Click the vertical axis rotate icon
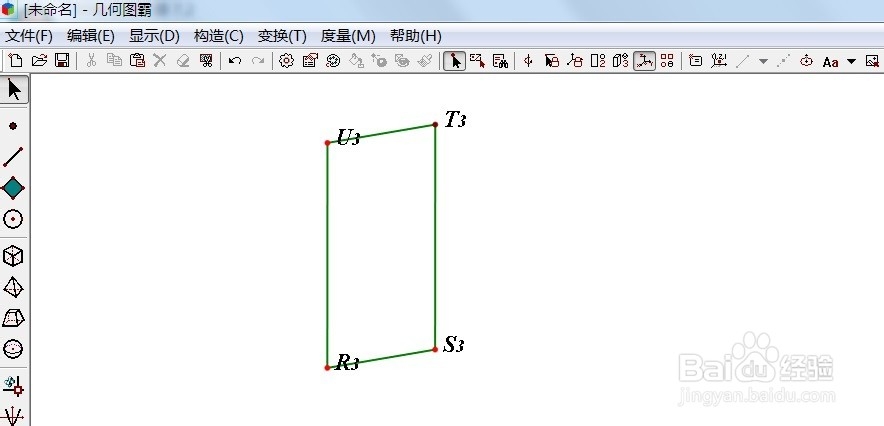The height and width of the screenshot is (426, 884). coord(528,60)
